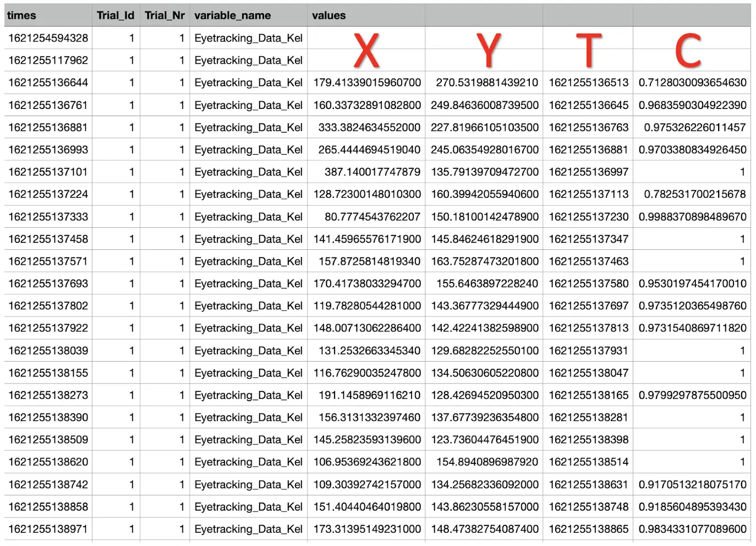Image resolution: width=756 pixels, height=546 pixels.
Task: Select the values column header
Action: (366, 15)
